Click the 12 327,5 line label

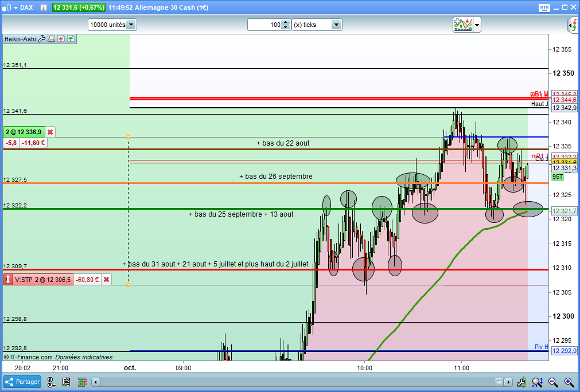pyautogui.click(x=15, y=179)
